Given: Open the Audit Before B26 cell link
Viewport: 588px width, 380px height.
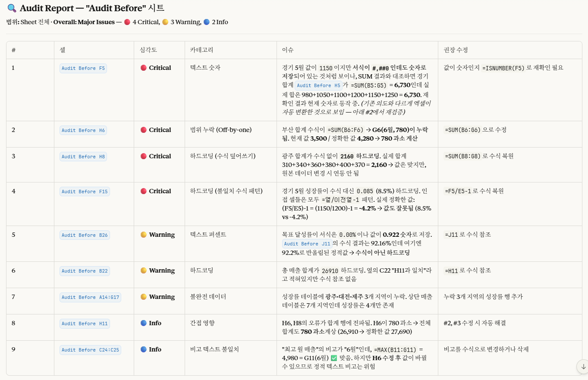Looking at the screenshot, I should point(85,235).
